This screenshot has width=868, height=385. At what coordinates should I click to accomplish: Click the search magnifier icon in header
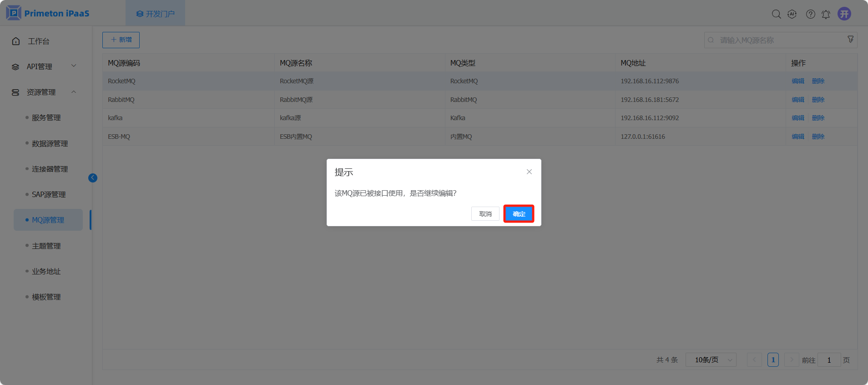[776, 14]
